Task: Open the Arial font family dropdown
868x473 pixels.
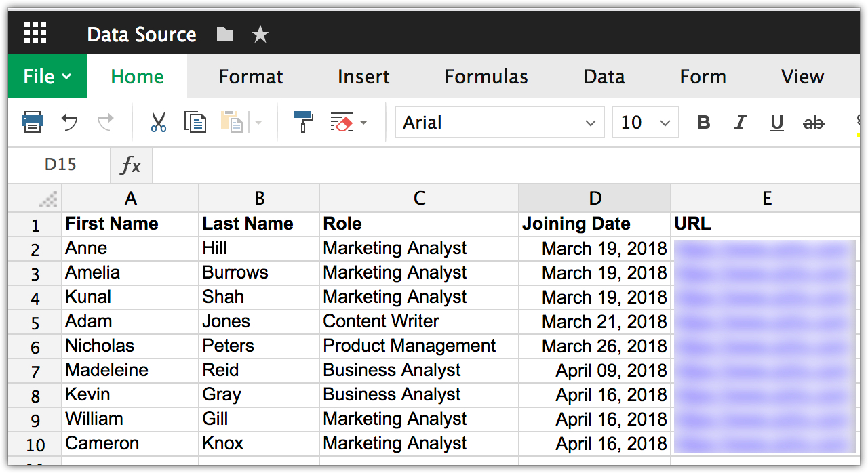Action: click(499, 122)
